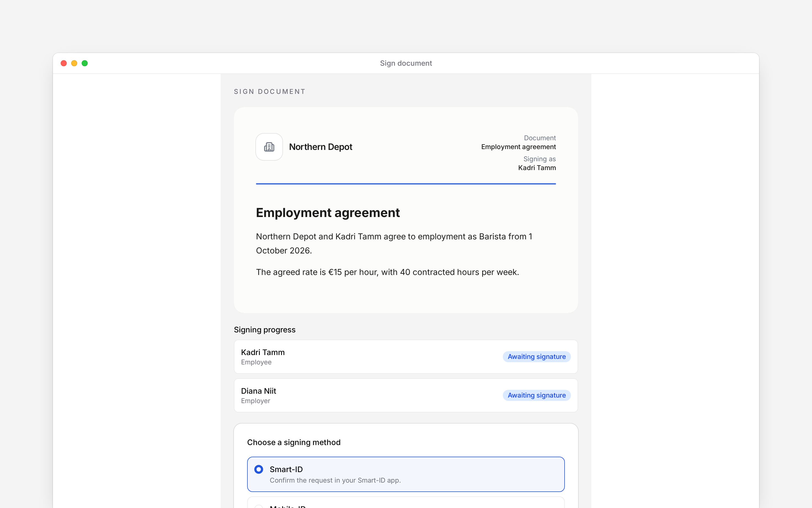This screenshot has height=508, width=812.
Task: Click the "Document" label in the header
Action: click(x=540, y=138)
